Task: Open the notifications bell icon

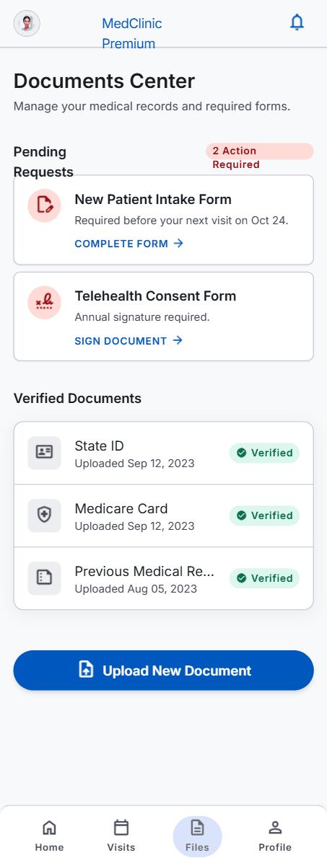Action: tap(297, 23)
